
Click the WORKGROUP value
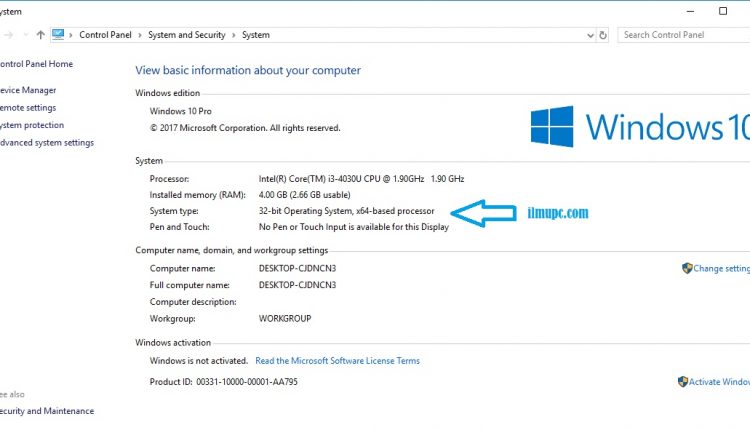[285, 318]
